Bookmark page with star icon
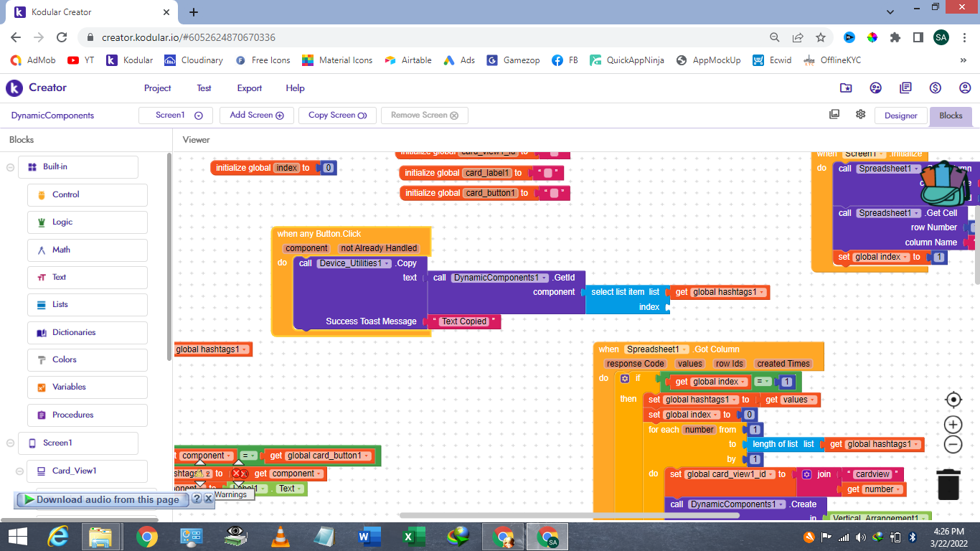The width and height of the screenshot is (980, 551). coord(821,37)
